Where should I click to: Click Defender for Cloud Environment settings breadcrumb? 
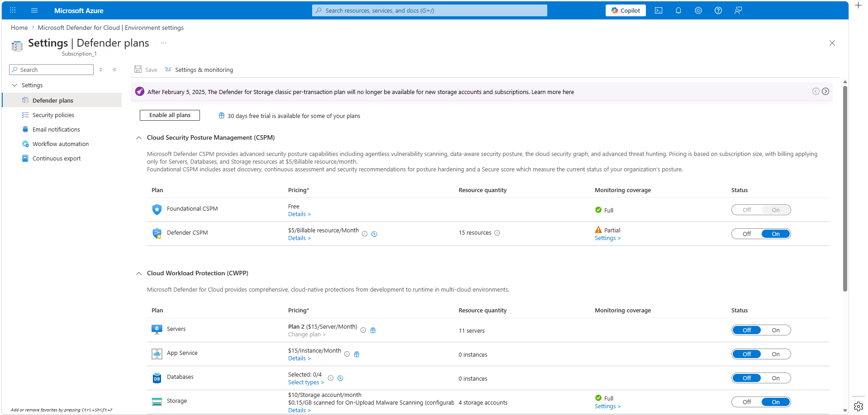[x=111, y=28]
